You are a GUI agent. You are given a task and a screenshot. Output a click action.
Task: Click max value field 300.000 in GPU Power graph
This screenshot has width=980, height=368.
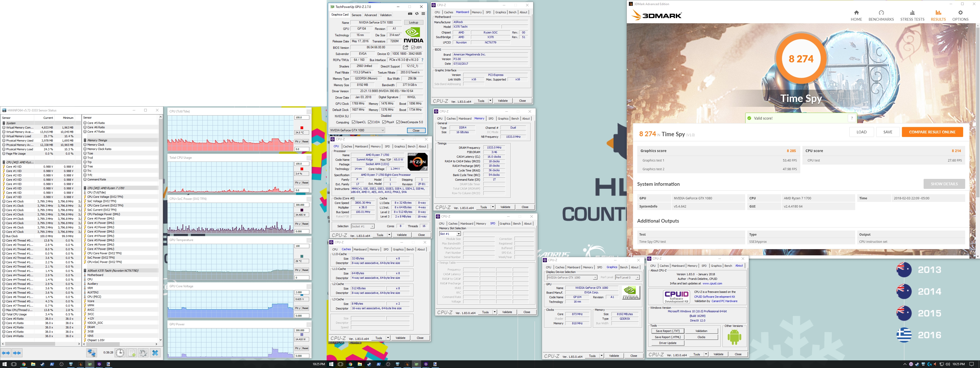tap(302, 330)
